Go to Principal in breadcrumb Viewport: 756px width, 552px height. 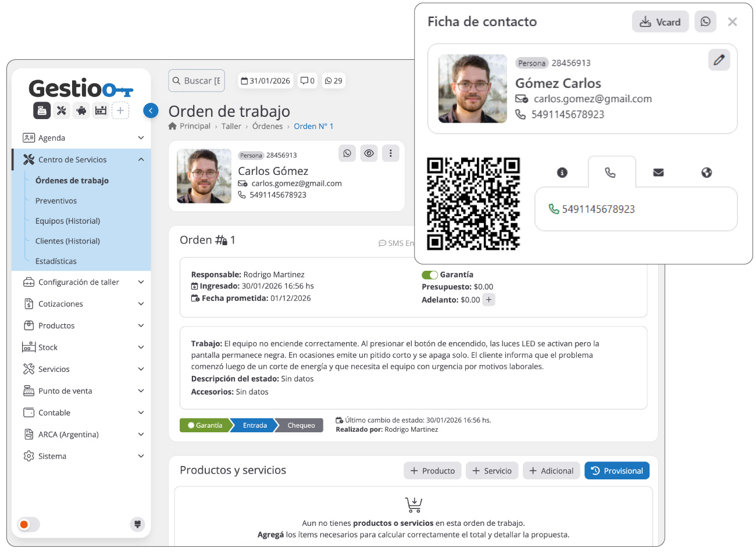(x=195, y=126)
